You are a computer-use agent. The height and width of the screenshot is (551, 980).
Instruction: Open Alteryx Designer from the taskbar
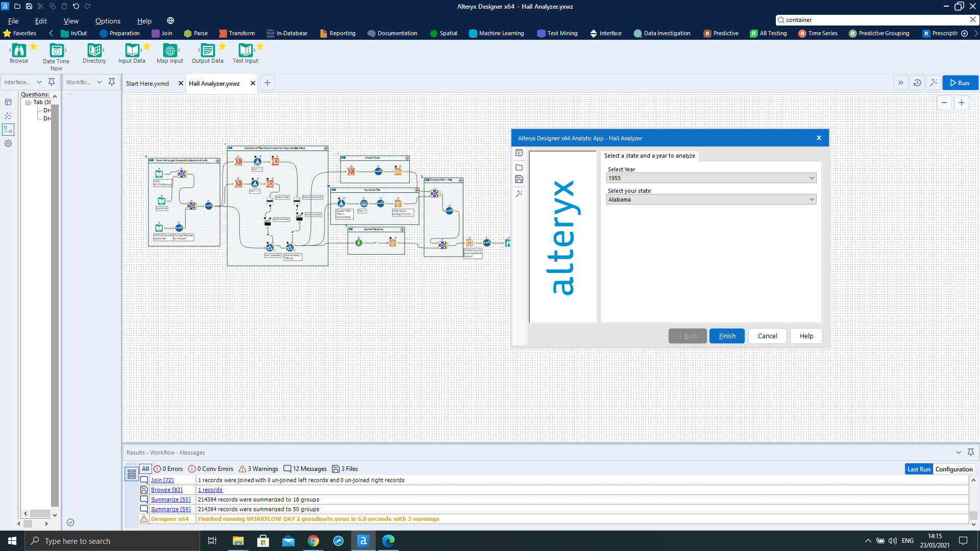363,541
